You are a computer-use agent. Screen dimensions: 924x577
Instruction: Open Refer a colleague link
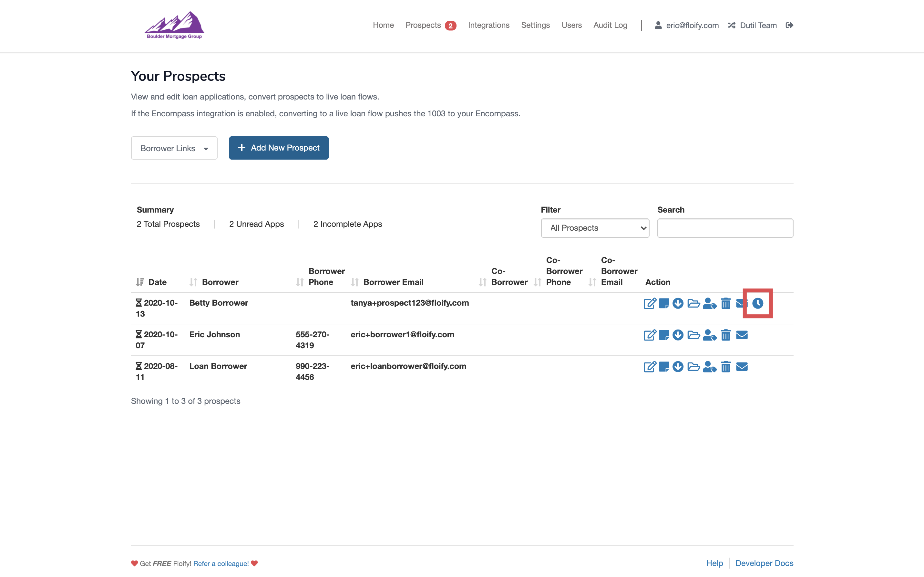tap(221, 563)
